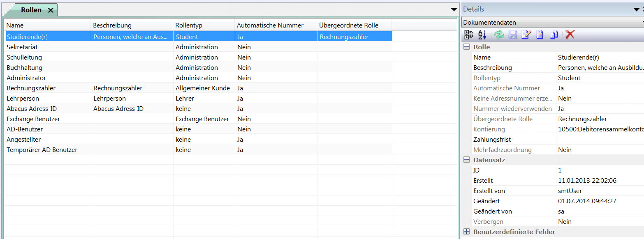
Task: Open the tab list arrow right of Rollen
Action: click(454, 9)
